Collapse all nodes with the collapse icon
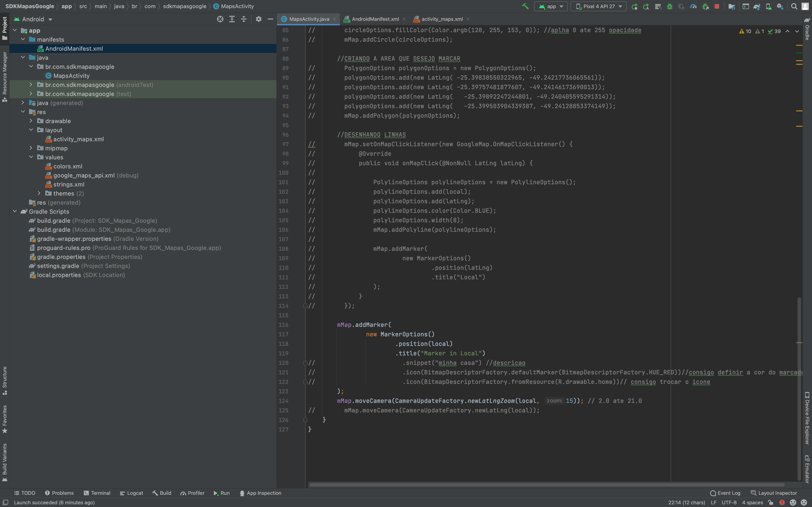This screenshot has width=812, height=507. tap(244, 19)
